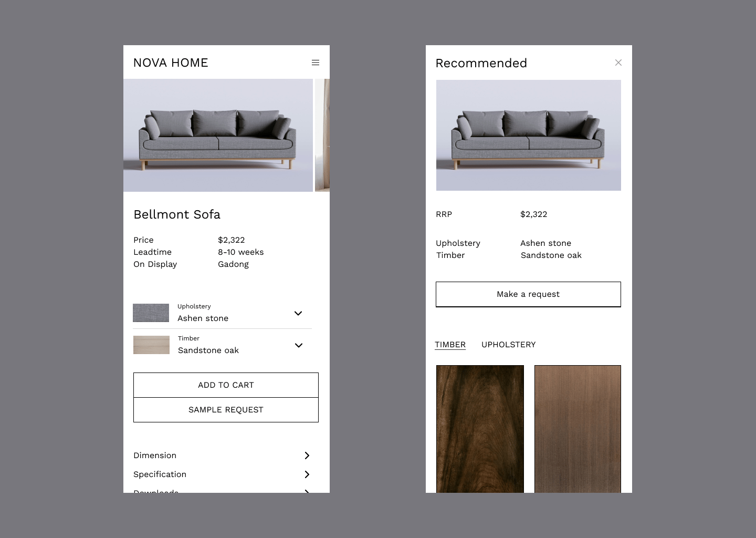
Task: View the next product image in carousel
Action: pyautogui.click(x=322, y=135)
